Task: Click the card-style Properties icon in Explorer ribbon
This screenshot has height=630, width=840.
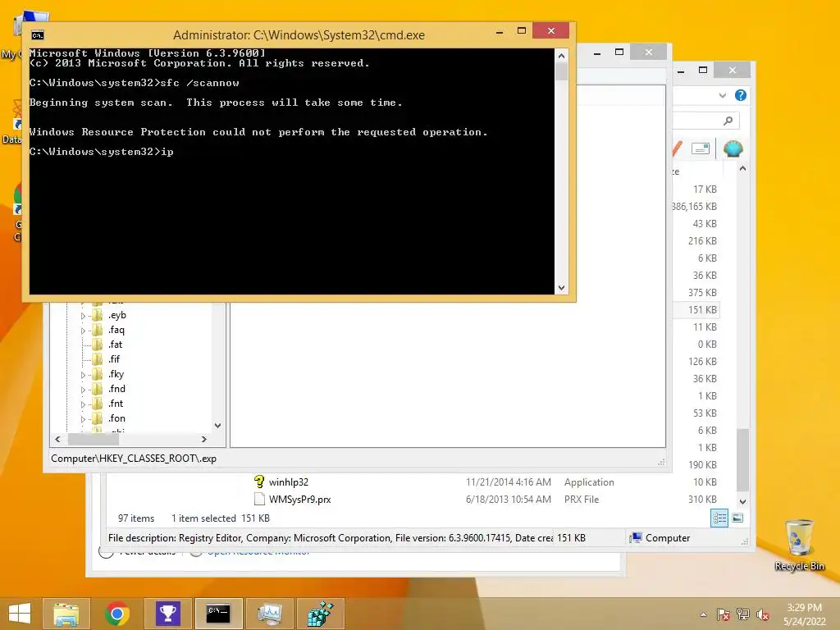Action: pyautogui.click(x=701, y=148)
